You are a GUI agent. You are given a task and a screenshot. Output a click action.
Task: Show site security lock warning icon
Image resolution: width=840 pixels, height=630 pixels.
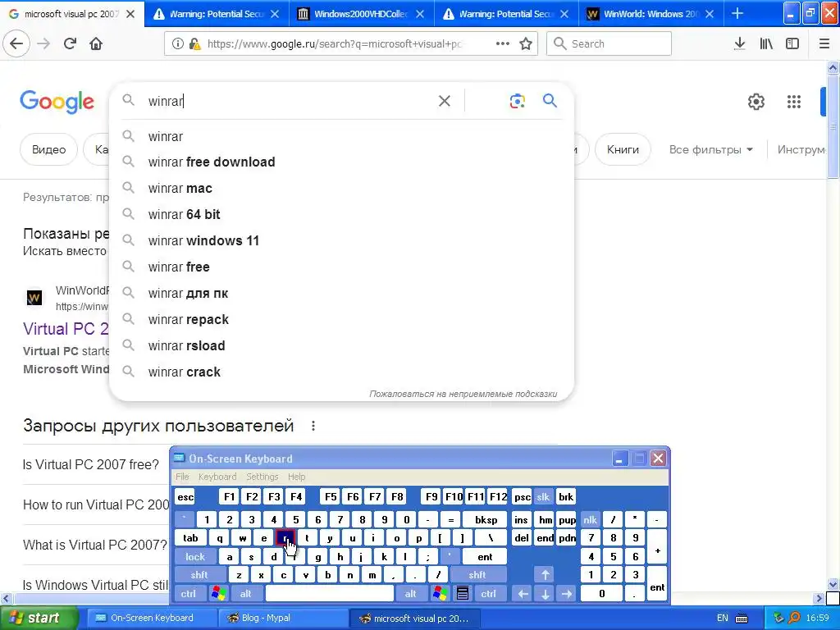(x=195, y=44)
